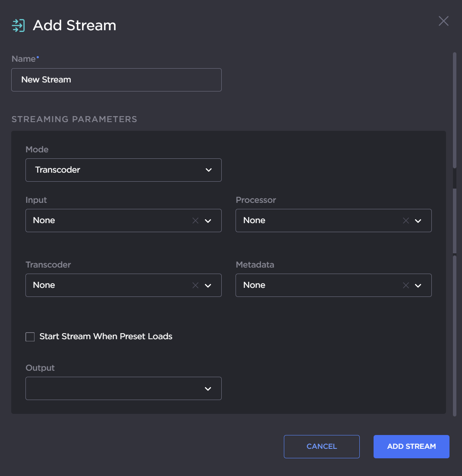
Task: Click the None value in Metadata field
Action: point(254,285)
